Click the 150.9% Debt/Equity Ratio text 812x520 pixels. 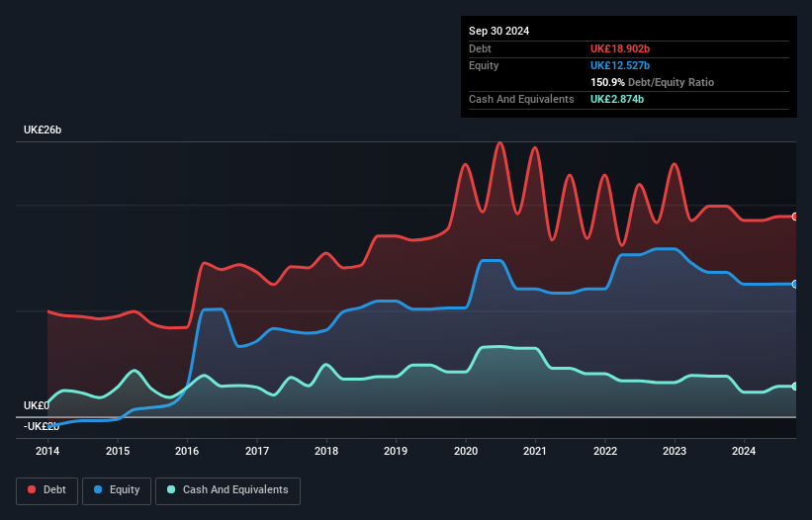[x=652, y=82]
